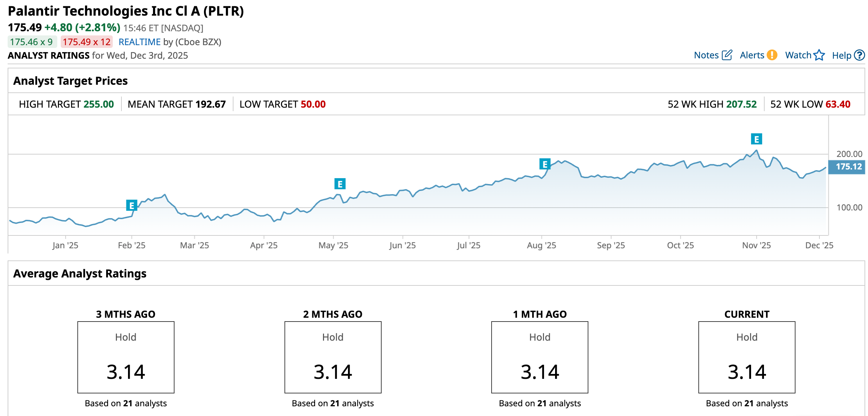Select the 3 MTHS AGO rating box
The height and width of the screenshot is (416, 868).
pos(126,357)
